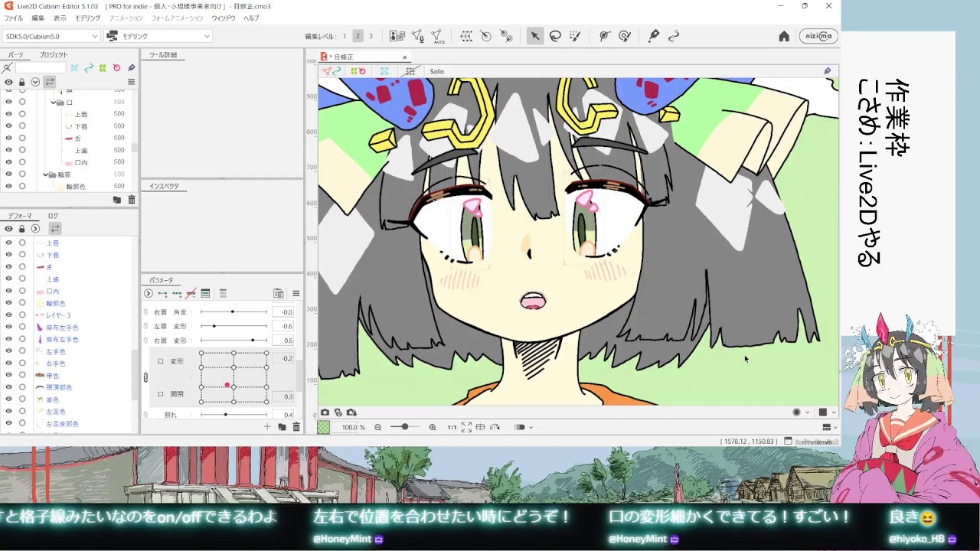
Task: Open the nizima button
Action: pyautogui.click(x=818, y=36)
